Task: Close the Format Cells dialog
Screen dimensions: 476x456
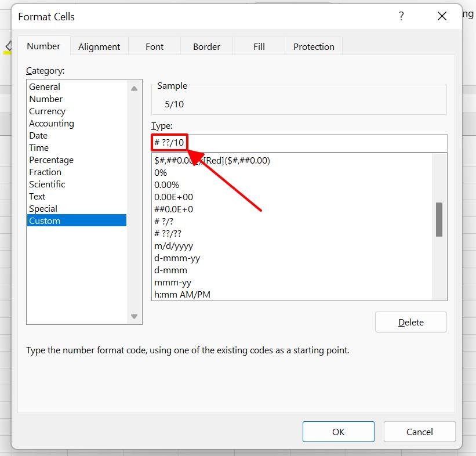Action: click(442, 16)
